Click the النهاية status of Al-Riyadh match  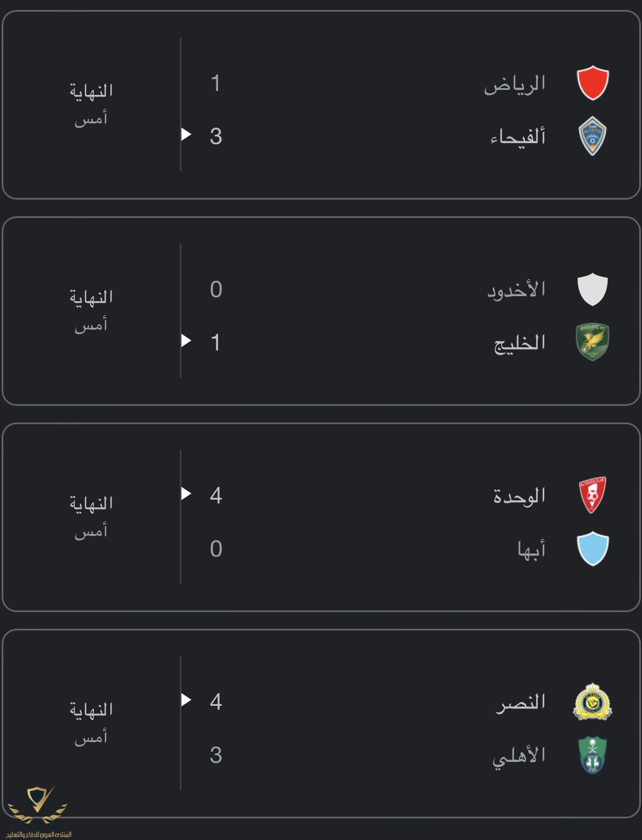click(x=92, y=91)
